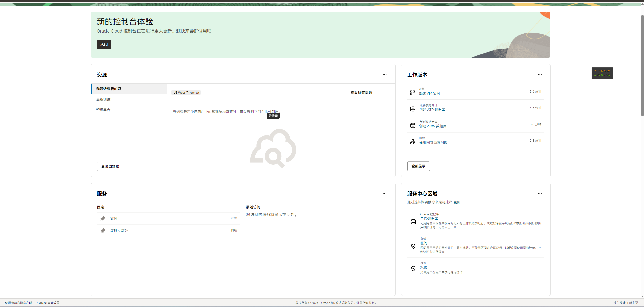The width and height of the screenshot is (644, 307).
Task: Click the compute icon beside 创建 VM 实例
Action: 412,93
